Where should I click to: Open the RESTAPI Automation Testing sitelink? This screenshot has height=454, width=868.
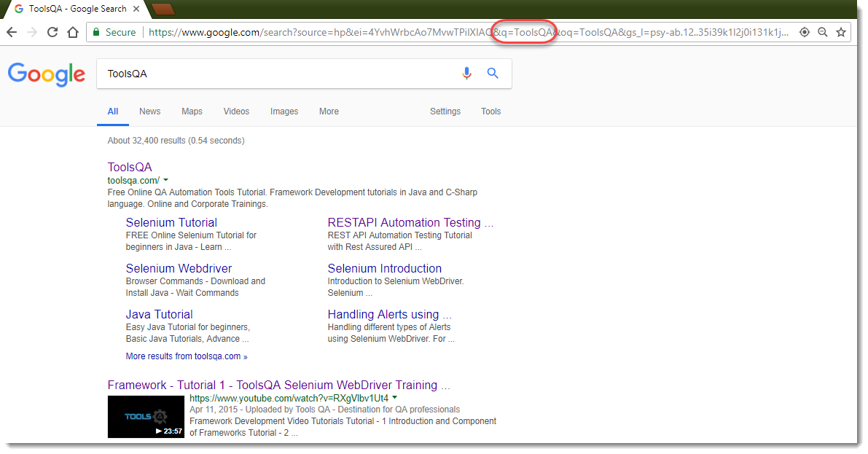click(x=410, y=222)
